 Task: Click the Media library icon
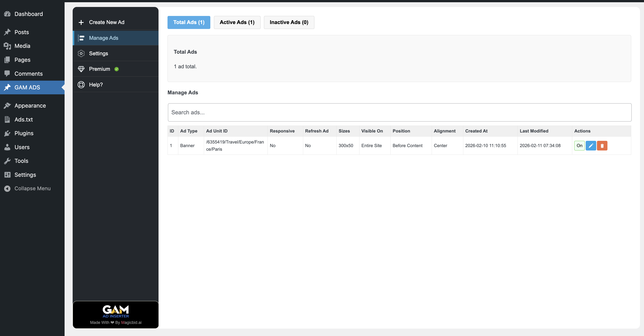[x=7, y=46]
